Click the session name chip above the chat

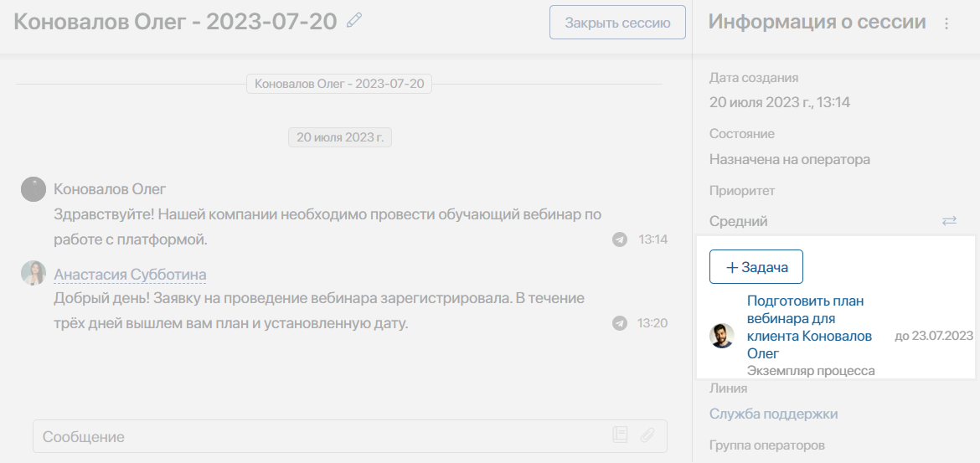(339, 84)
